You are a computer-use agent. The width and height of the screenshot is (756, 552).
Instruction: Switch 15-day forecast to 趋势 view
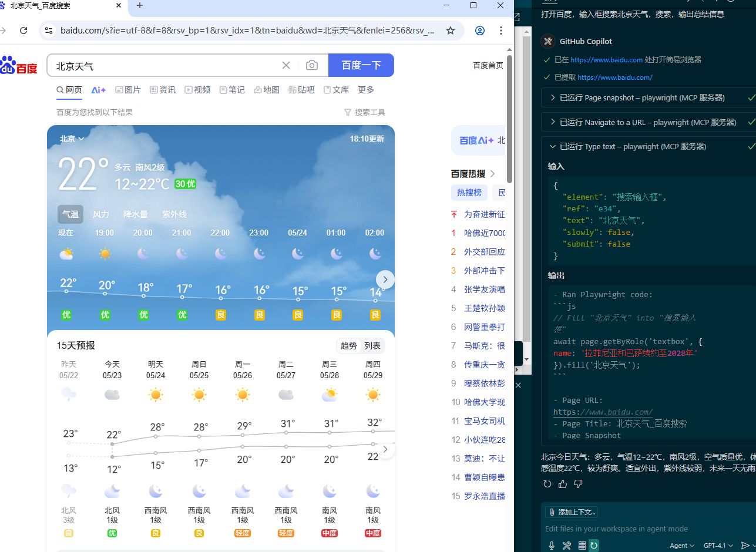[349, 346]
